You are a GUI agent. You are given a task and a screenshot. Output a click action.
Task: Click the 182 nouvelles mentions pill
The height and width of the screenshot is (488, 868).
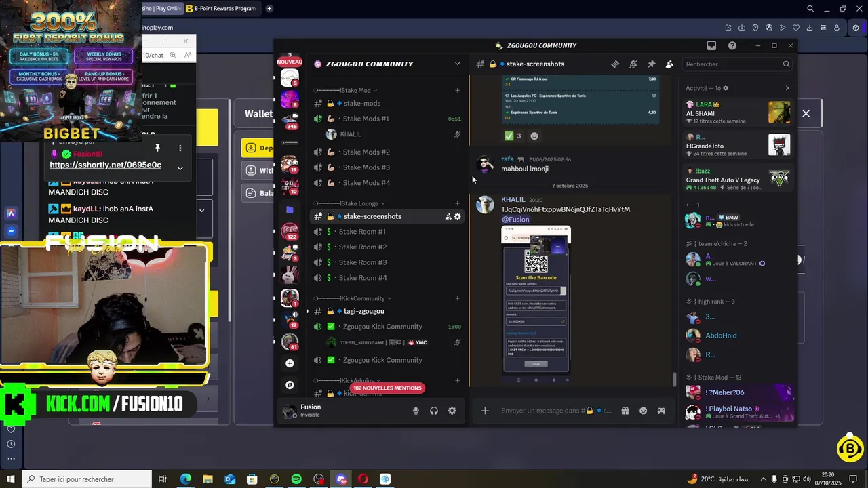[387, 388]
